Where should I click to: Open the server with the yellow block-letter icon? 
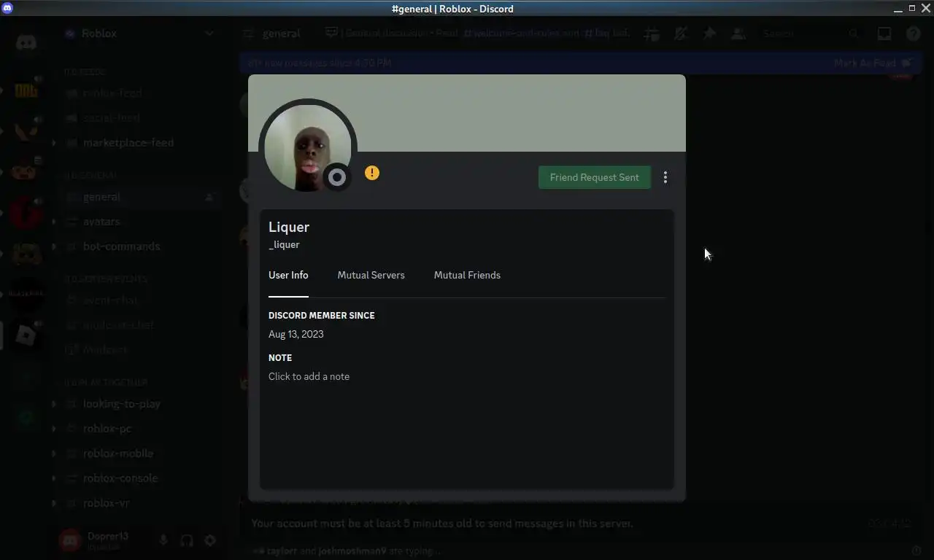[x=26, y=90]
